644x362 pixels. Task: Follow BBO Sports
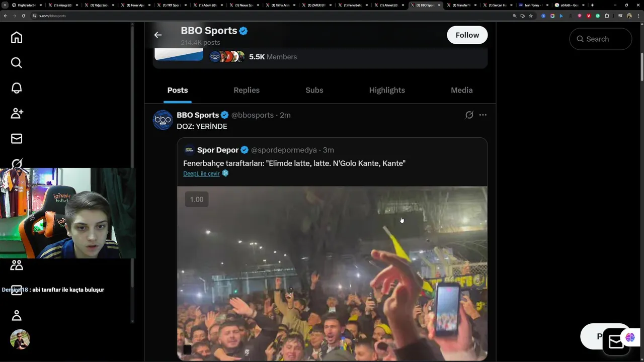(467, 35)
